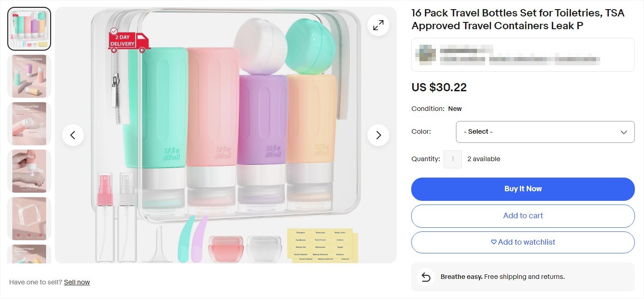The width and height of the screenshot is (644, 299).
Task: Open the second product thumbnail
Action: (29, 76)
